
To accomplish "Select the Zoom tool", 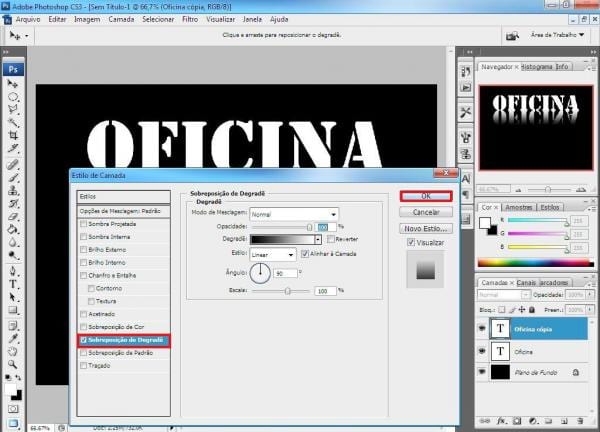I will coord(13,364).
